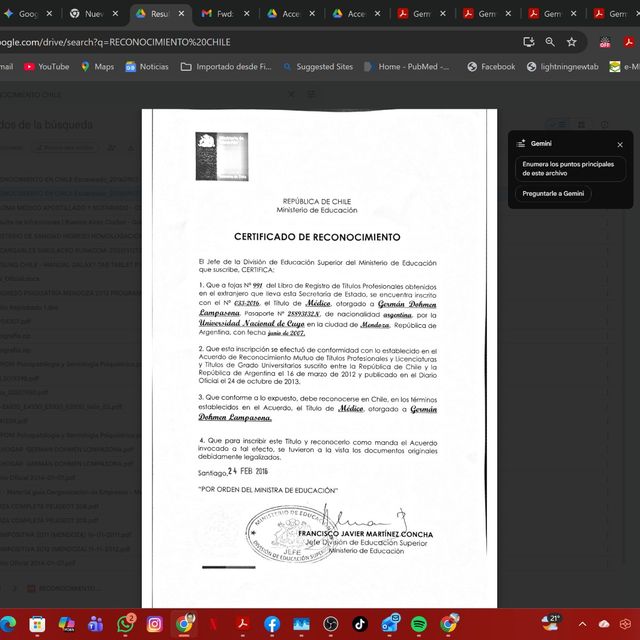Open Instagram from the taskbar

pos(154,624)
